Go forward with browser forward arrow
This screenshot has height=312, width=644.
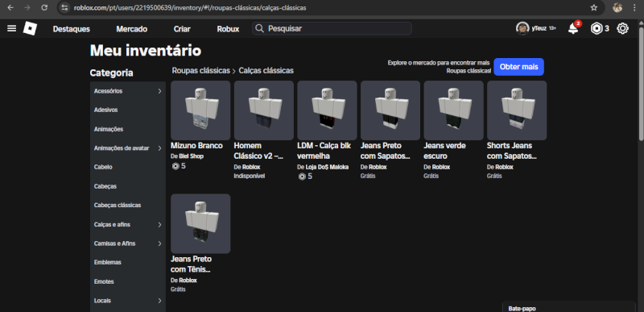[27, 8]
